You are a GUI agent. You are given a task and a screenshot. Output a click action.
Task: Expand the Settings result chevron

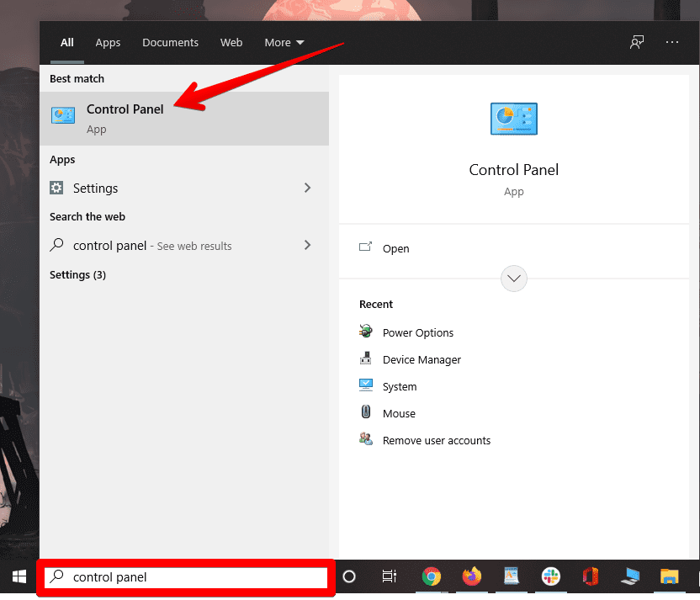pyautogui.click(x=307, y=188)
